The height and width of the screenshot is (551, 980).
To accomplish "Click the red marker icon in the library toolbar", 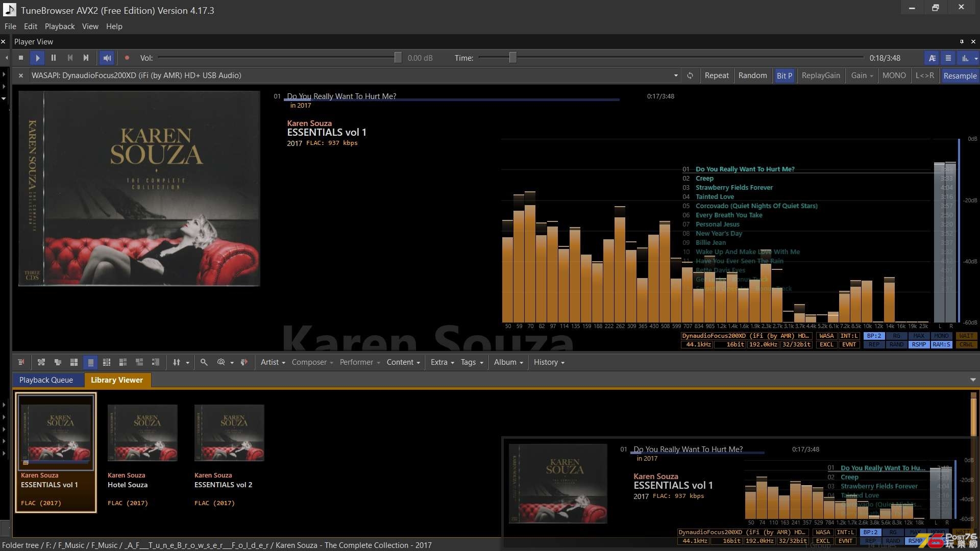I will coord(244,362).
